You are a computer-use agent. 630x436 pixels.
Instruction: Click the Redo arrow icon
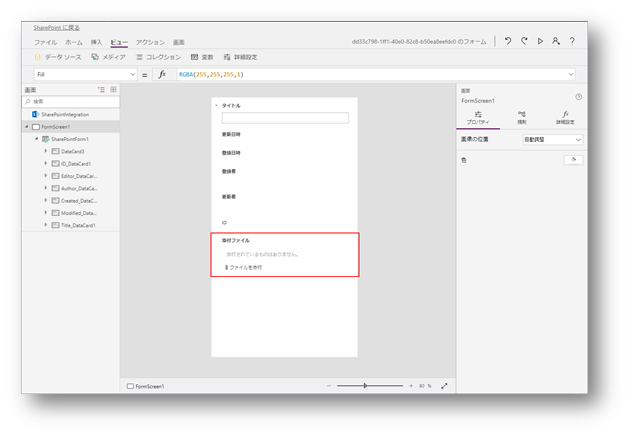(x=524, y=42)
